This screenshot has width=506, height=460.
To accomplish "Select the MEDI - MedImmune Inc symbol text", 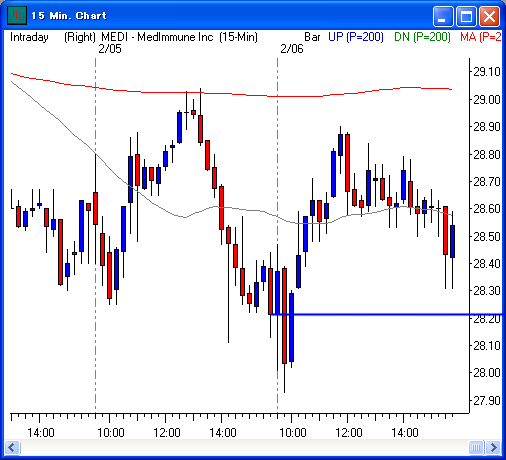I will click(x=157, y=37).
